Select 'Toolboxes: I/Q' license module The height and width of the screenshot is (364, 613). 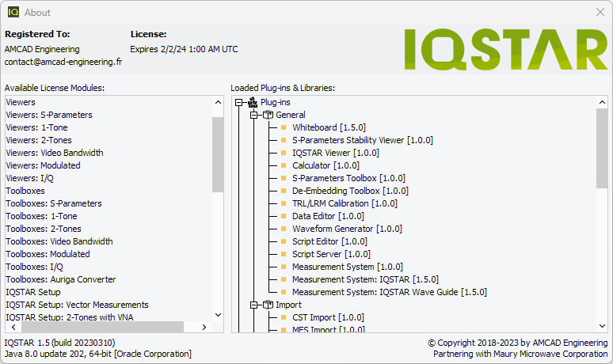[x=34, y=267]
